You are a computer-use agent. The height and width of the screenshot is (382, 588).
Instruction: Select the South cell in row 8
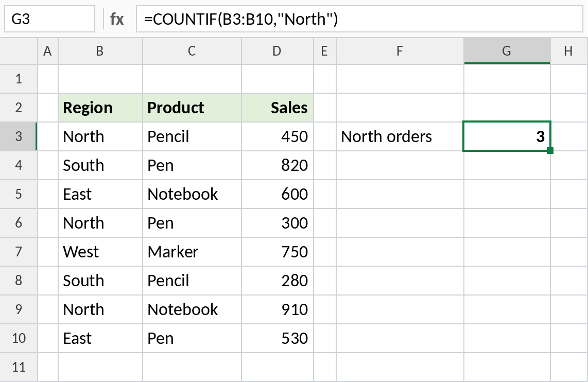point(100,281)
